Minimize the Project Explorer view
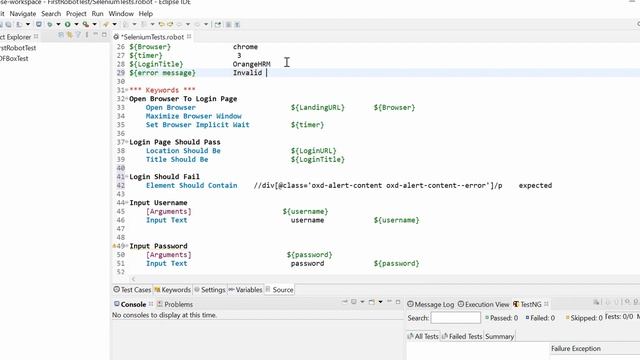The width and height of the screenshot is (640, 360). (95, 35)
